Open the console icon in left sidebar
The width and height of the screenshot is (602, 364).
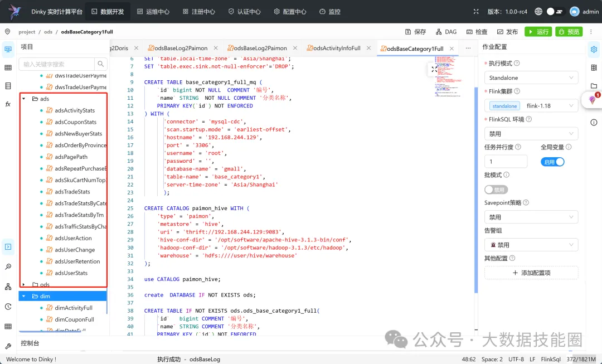(x=8, y=247)
